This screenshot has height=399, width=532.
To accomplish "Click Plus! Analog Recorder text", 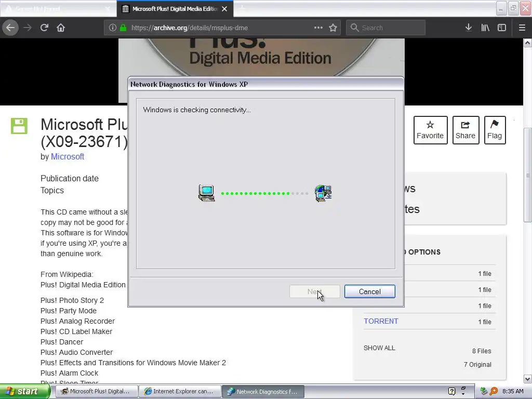I will coord(78,321).
